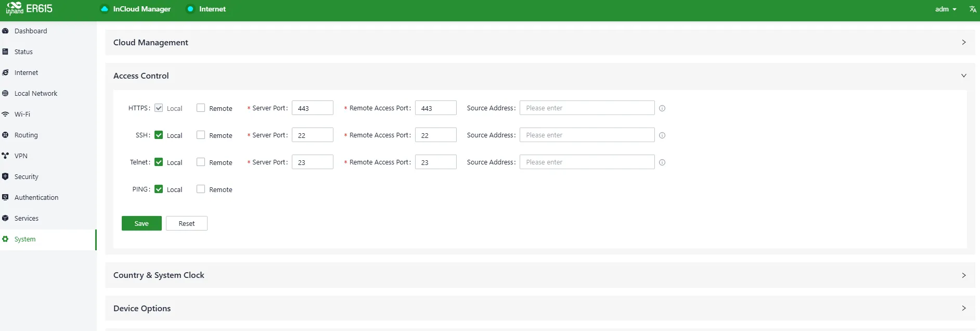Viewport: 980px width, 331px height.
Task: Click the Device Options heading
Action: 142,308
